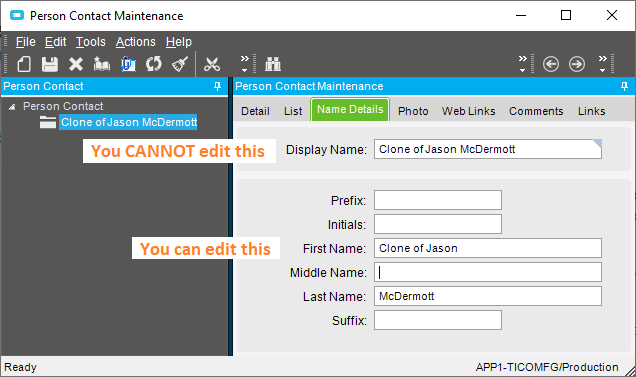
Task: Switch to the Comments tab
Action: 536,111
